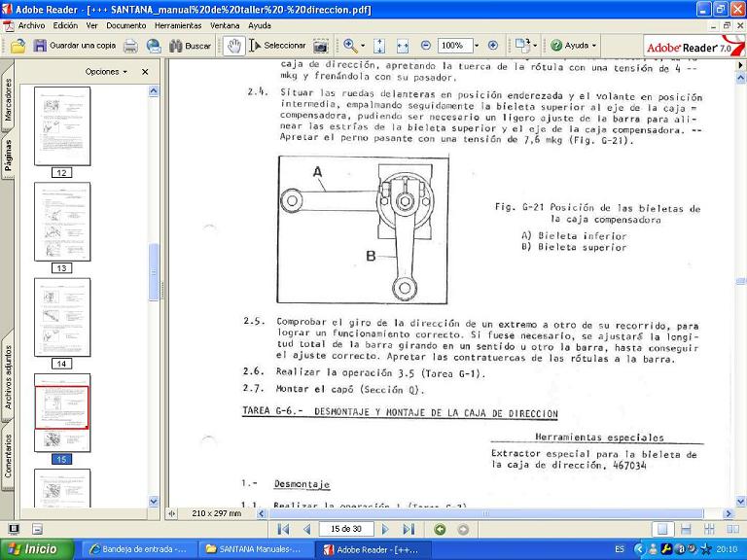Expand the Opciones dropdown in the pages panel
The image size is (747, 560).
click(107, 72)
